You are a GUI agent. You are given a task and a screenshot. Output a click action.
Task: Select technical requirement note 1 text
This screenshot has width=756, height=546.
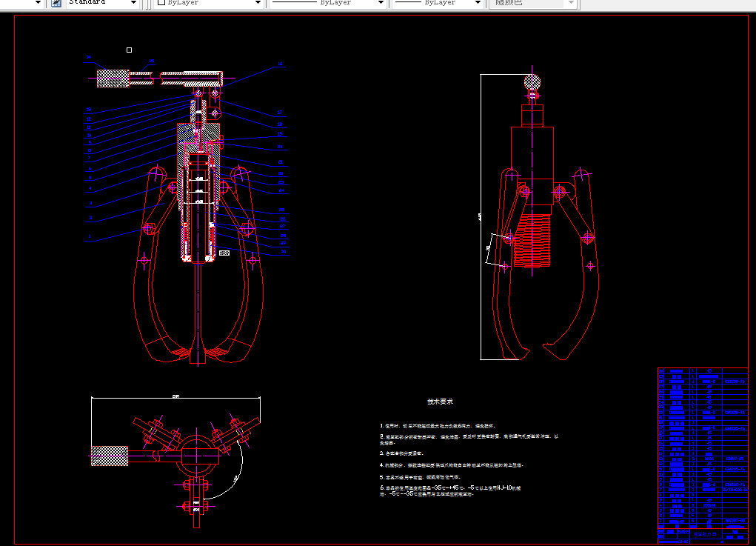pos(438,426)
